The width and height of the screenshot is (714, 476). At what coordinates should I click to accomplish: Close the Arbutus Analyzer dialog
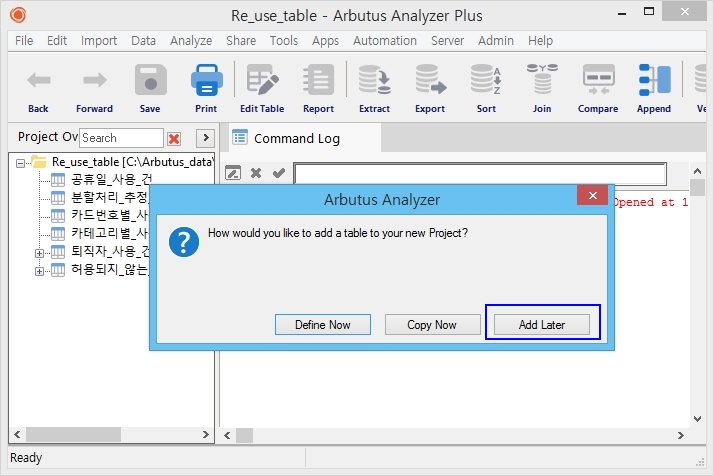pyautogui.click(x=592, y=195)
